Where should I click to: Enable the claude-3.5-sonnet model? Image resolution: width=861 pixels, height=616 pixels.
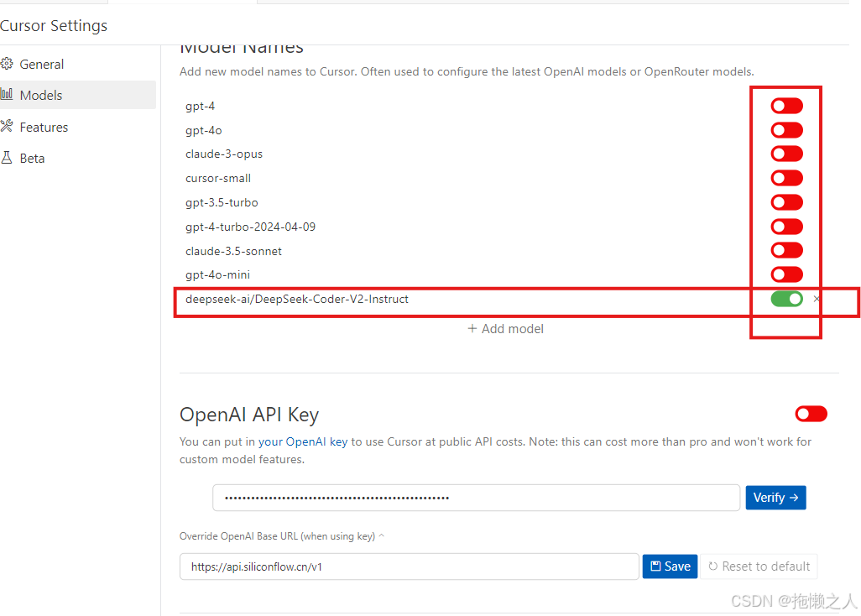pyautogui.click(x=786, y=250)
